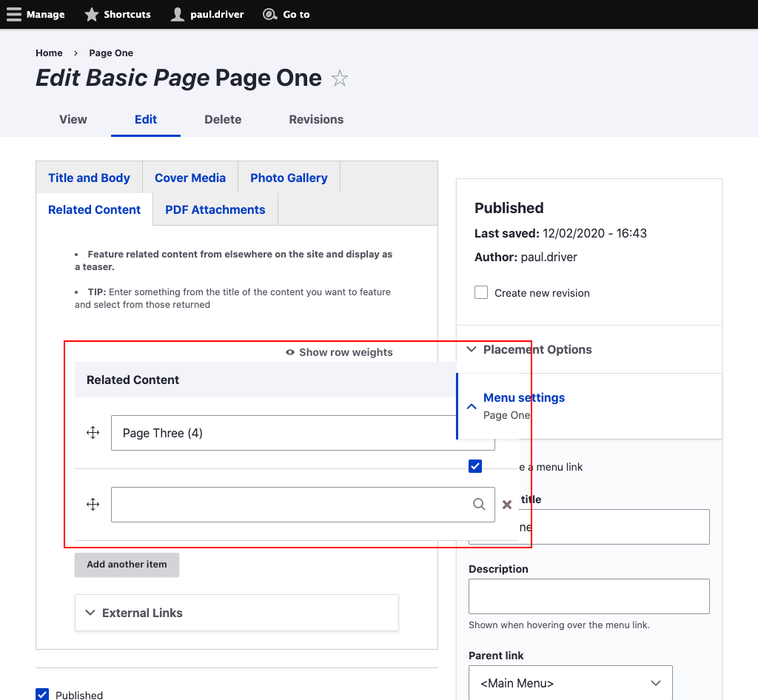758x700 pixels.
Task: Remove the empty row using the red X icon
Action: pos(507,504)
